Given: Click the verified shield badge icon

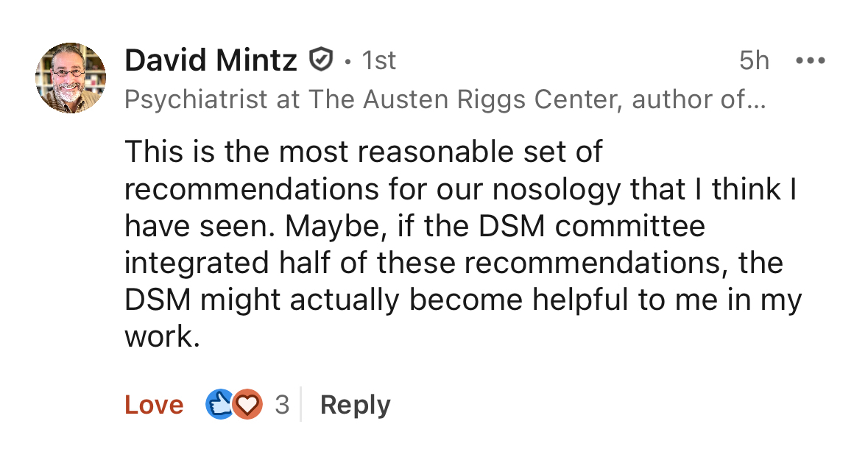Looking at the screenshot, I should [x=320, y=60].
